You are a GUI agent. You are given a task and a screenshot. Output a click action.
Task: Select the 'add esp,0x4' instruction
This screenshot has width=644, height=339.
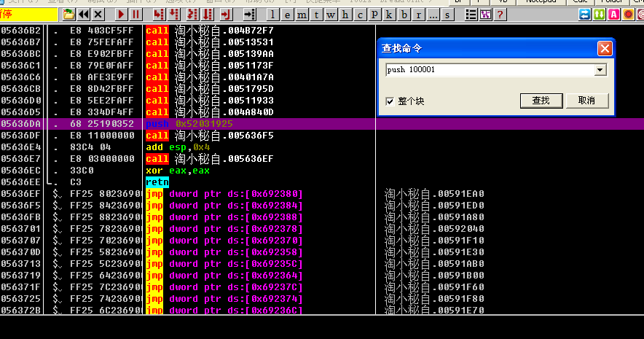click(178, 147)
